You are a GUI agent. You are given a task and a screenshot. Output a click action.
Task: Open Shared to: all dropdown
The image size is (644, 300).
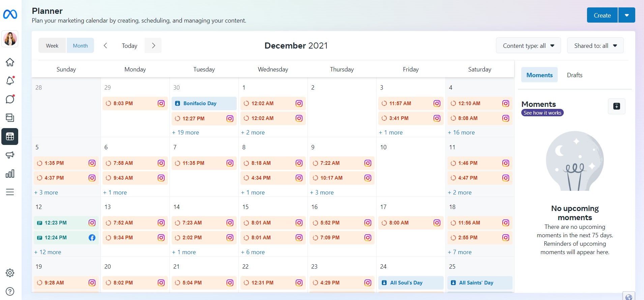coord(595,46)
